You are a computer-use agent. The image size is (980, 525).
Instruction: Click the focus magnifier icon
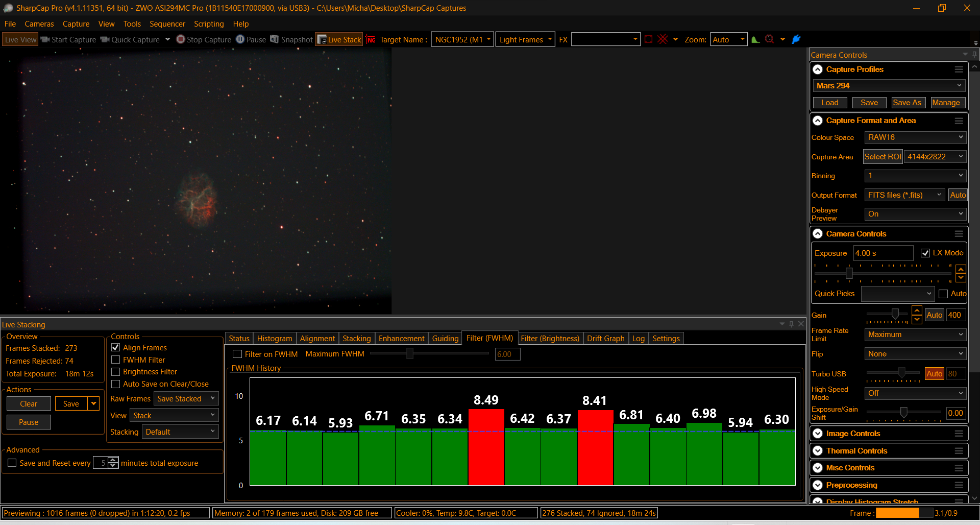pyautogui.click(x=769, y=39)
